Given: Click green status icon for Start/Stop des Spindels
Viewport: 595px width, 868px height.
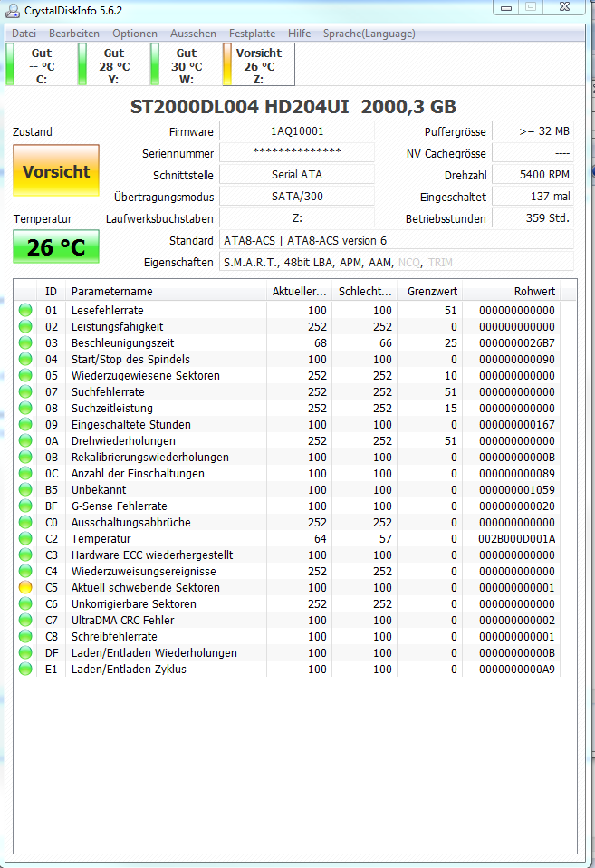Looking at the screenshot, I should (25, 359).
